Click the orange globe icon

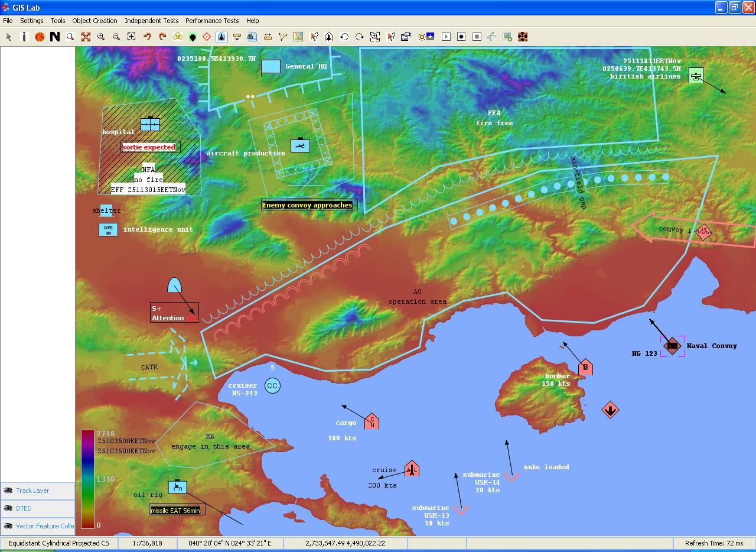40,37
